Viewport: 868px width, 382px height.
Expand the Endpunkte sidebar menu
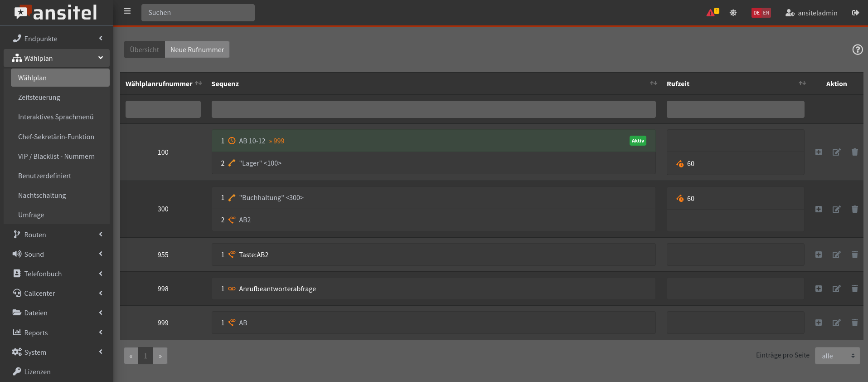click(57, 39)
